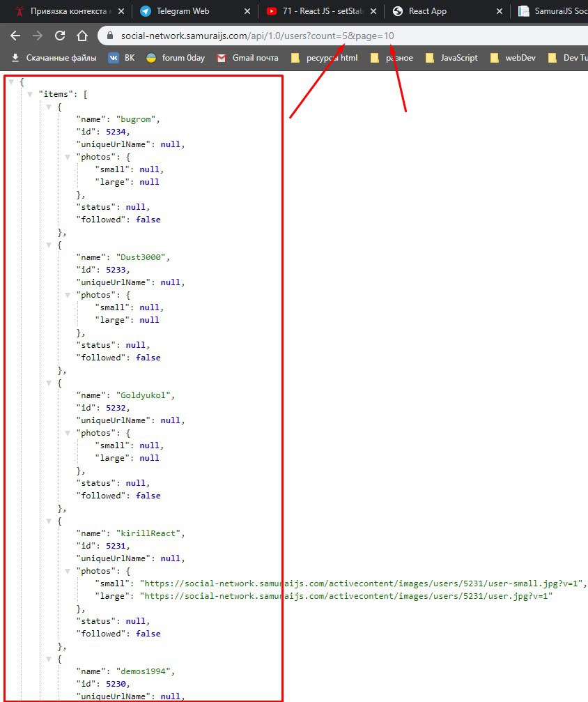Image resolution: width=588 pixels, height=702 pixels.
Task: Click the id value 5231
Action: [116, 546]
